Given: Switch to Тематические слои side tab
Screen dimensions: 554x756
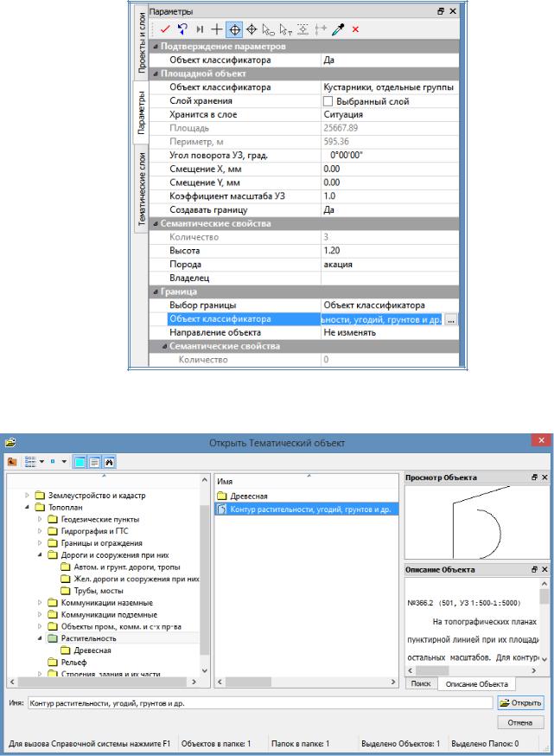Looking at the screenshot, I should coord(142,189).
